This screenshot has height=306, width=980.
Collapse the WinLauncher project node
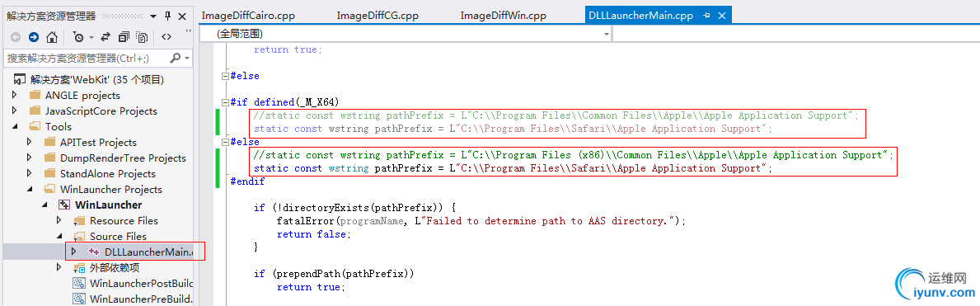coord(45,205)
